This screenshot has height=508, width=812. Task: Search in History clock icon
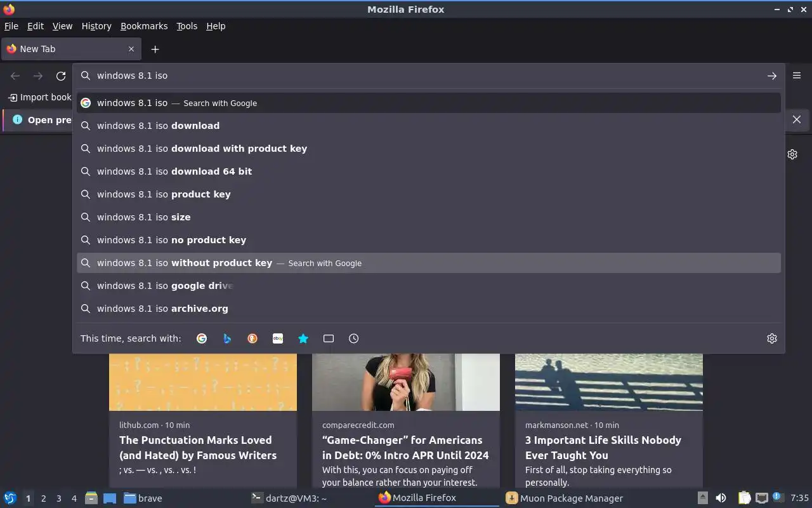tap(354, 338)
